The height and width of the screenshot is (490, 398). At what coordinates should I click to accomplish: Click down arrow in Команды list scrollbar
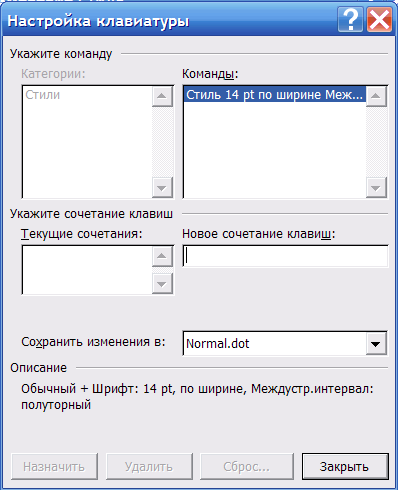pos(376,188)
